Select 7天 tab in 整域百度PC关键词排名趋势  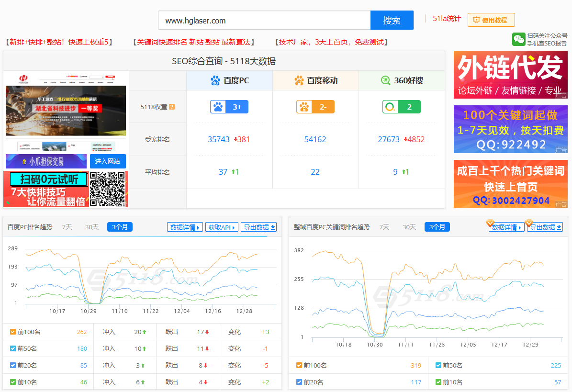384,227
